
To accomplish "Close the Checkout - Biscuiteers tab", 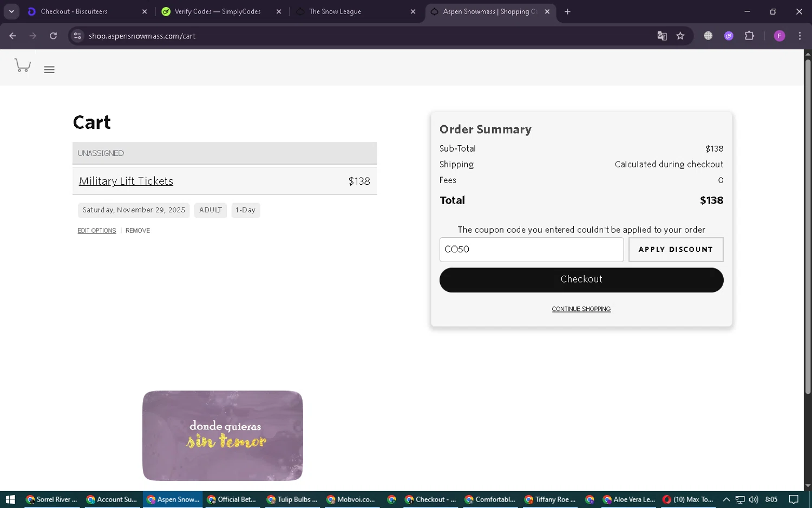I will [145, 11].
